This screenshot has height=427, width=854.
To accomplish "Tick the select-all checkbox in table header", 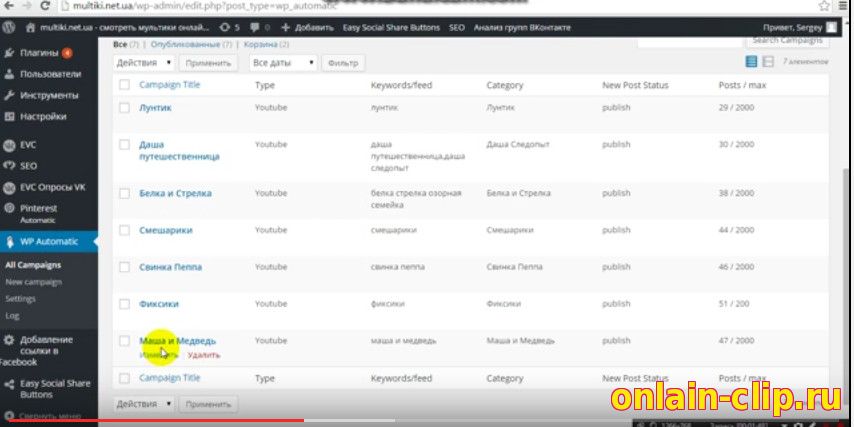I will (x=125, y=84).
